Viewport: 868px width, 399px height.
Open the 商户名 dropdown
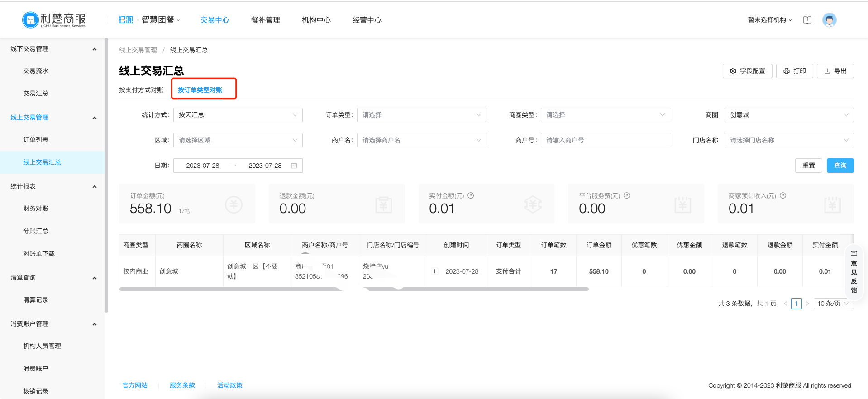421,140
